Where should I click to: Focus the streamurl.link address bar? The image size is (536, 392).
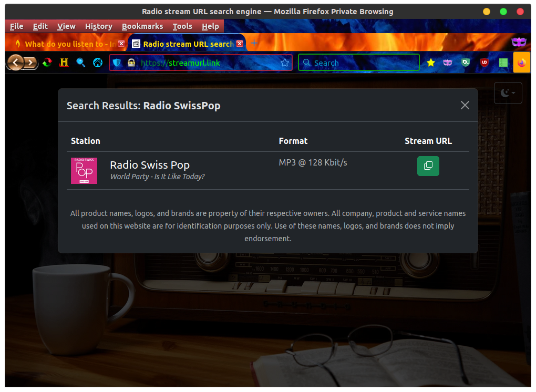200,63
